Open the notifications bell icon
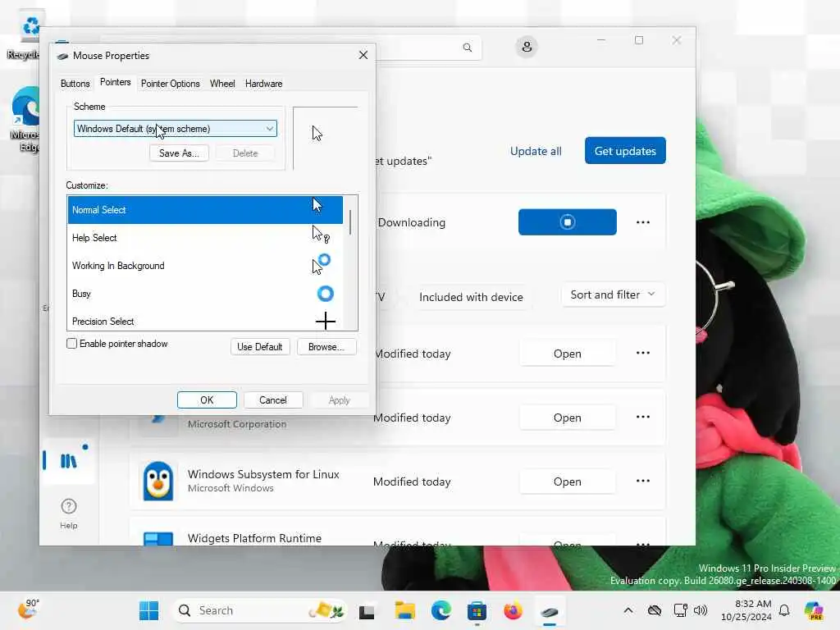The height and width of the screenshot is (630, 840). click(784, 610)
